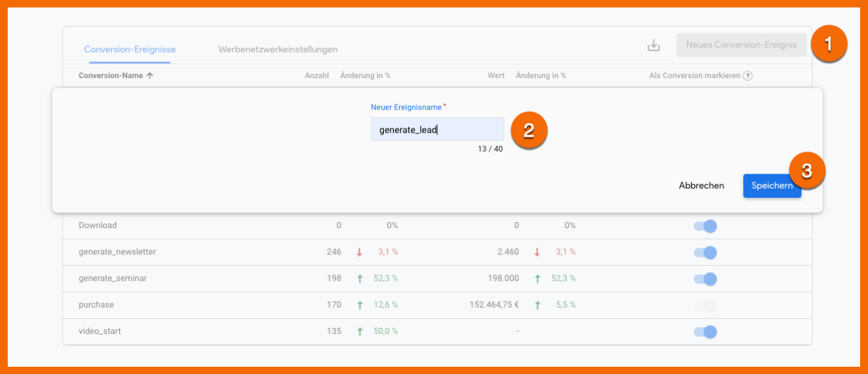Click the Anzahl column header
868x374 pixels.
pyautogui.click(x=316, y=76)
